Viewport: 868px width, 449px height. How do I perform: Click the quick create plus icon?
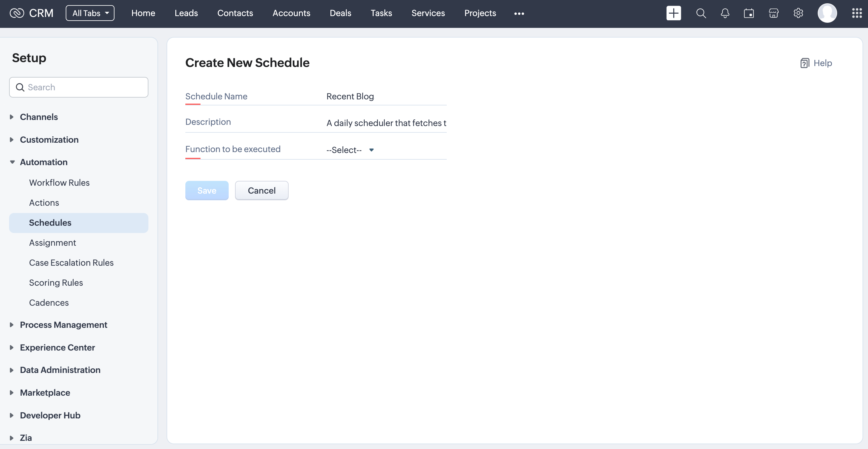coord(673,13)
